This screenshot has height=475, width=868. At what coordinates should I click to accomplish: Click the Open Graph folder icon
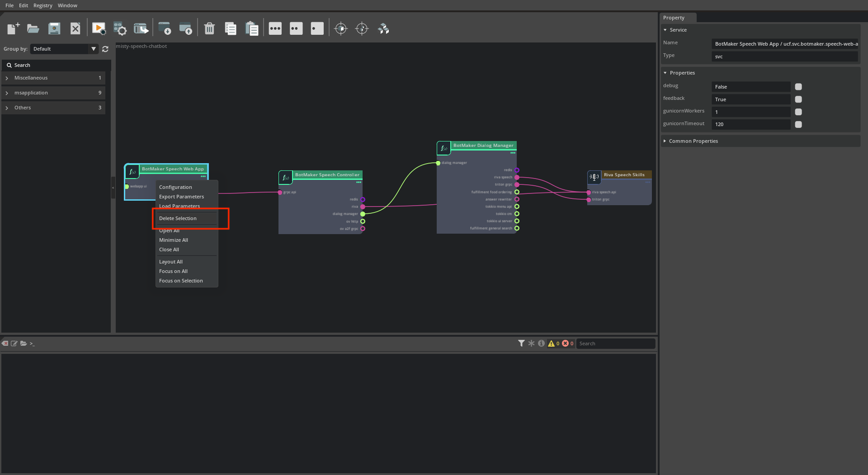tap(33, 28)
